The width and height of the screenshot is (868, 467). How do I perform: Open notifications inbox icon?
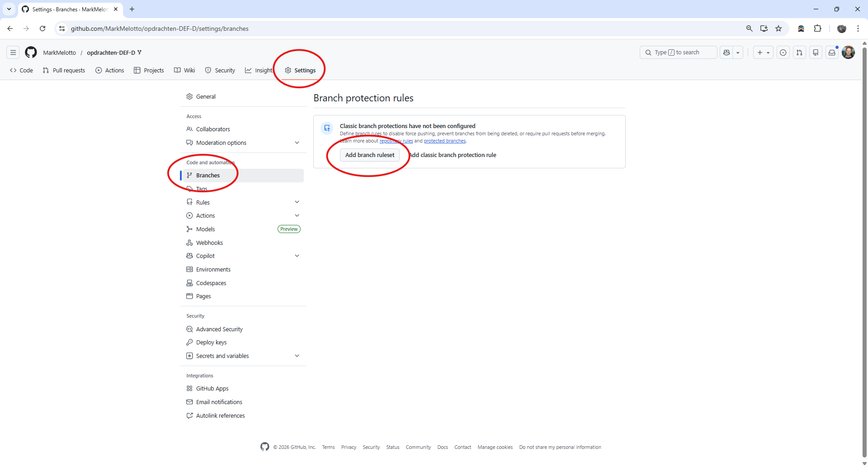pos(832,52)
